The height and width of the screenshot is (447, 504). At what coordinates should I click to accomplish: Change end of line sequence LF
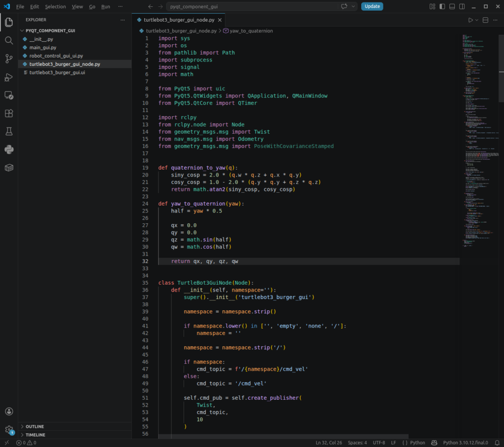pyautogui.click(x=393, y=443)
